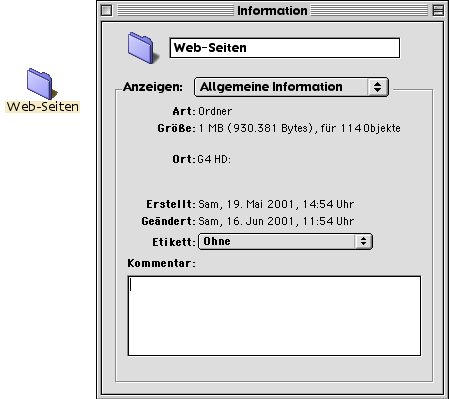The image size is (449, 399).
Task: Click the size text '1 MB (930.381 Bytes)'
Action: 256,128
